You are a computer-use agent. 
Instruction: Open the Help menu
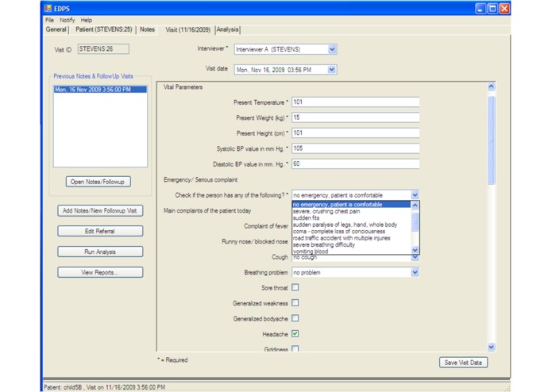87,20
